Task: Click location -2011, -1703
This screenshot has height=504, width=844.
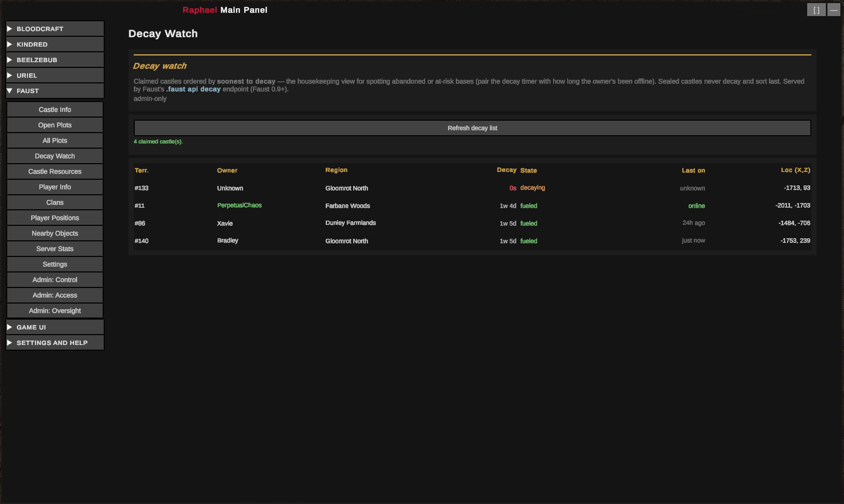Action: pyautogui.click(x=793, y=205)
